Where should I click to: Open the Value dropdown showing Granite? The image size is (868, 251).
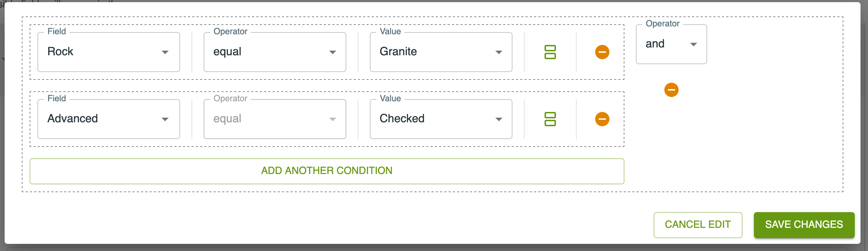coord(441,52)
